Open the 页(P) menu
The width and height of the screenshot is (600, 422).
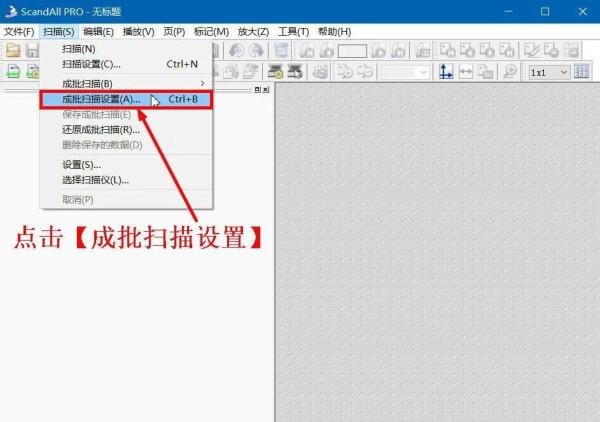[x=174, y=32]
